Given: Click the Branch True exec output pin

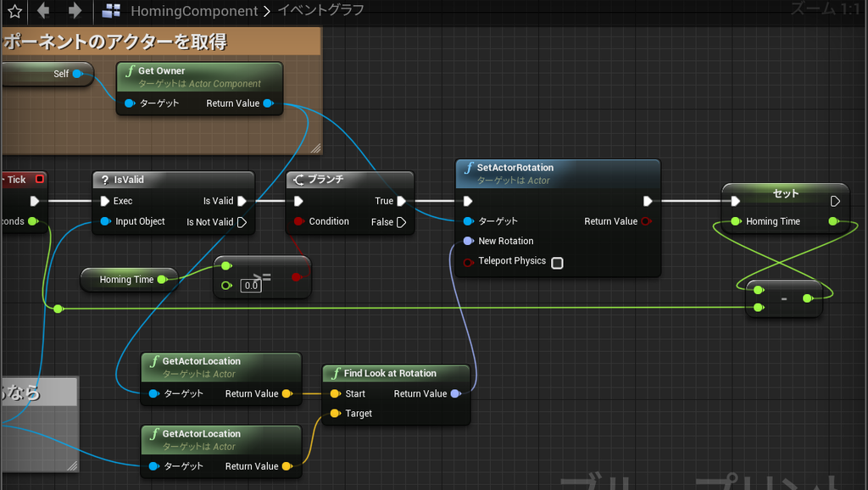Looking at the screenshot, I should pos(401,201).
